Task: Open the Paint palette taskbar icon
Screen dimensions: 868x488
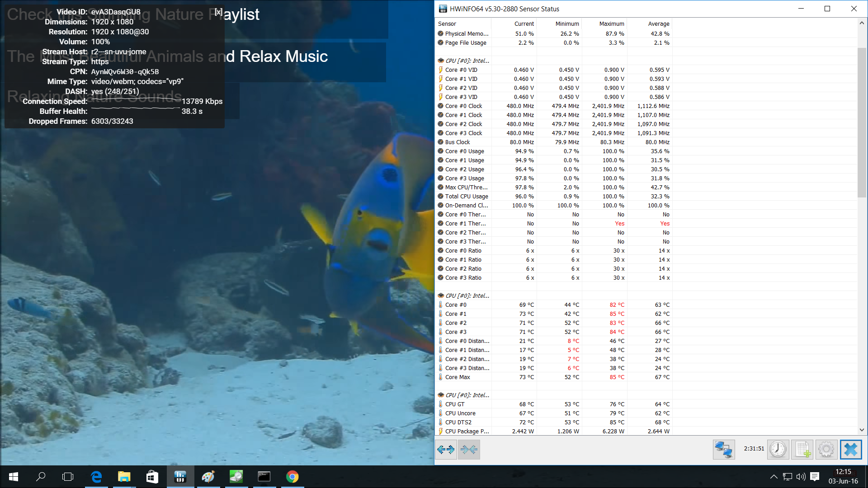Action: 208,477
